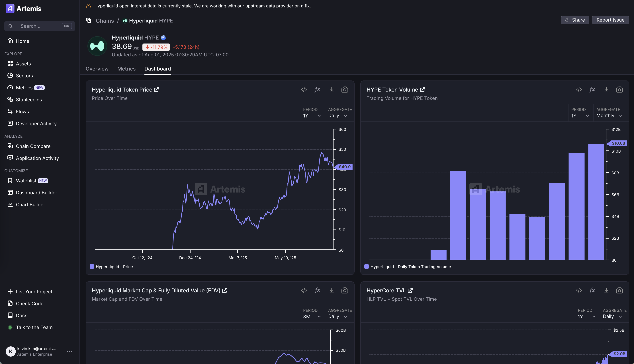Open Developer Activity in sidebar
This screenshot has height=364, width=634.
[x=40, y=123]
